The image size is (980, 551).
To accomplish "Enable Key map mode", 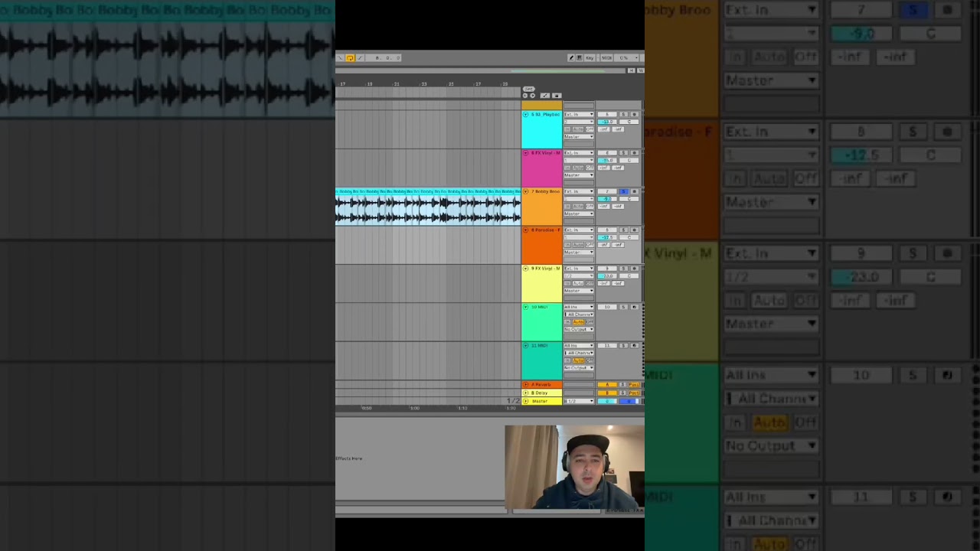I will click(x=590, y=57).
